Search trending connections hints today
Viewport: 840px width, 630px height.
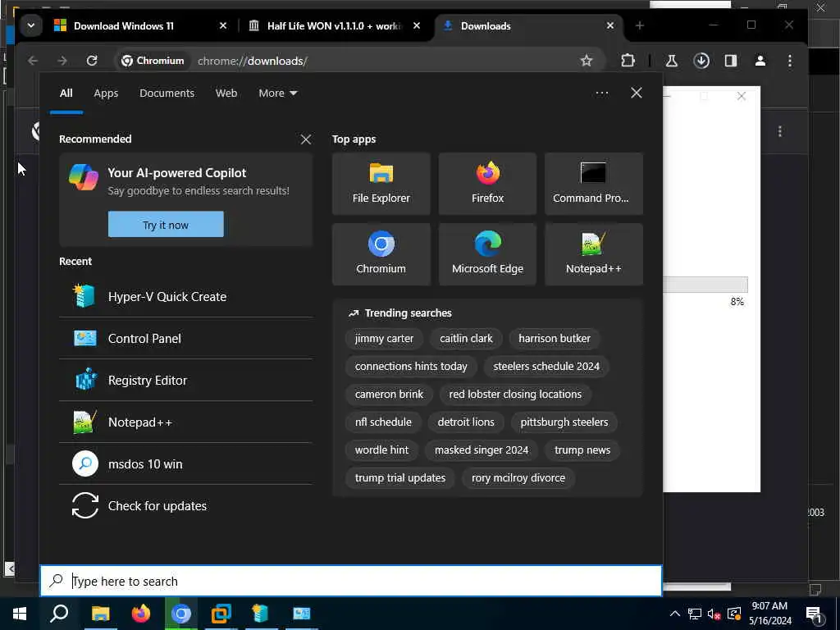tap(411, 367)
